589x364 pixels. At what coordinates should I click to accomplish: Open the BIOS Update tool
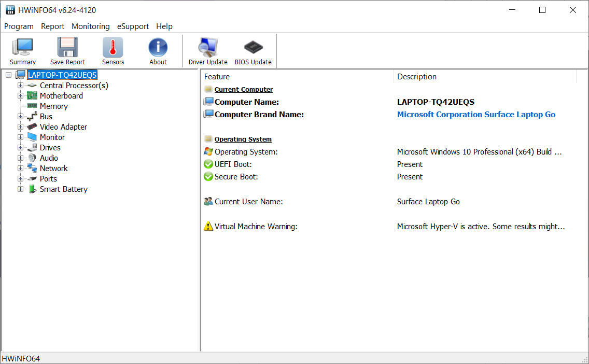point(253,50)
